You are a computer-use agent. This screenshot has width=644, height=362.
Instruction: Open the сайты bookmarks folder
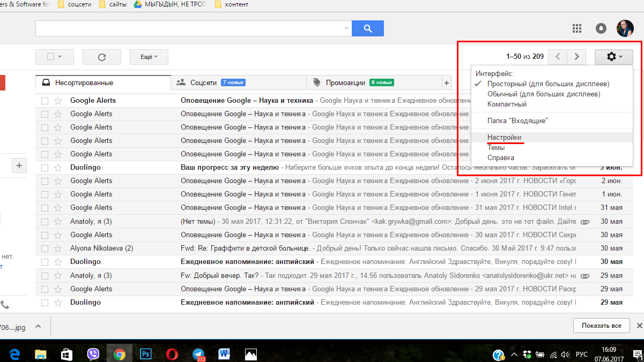coord(113,4)
